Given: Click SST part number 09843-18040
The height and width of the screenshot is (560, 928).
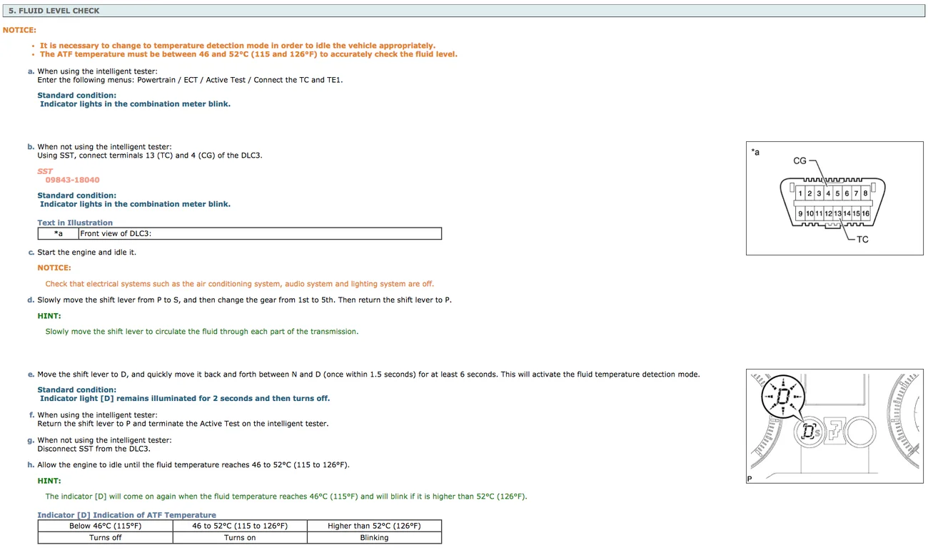Looking at the screenshot, I should [x=72, y=180].
